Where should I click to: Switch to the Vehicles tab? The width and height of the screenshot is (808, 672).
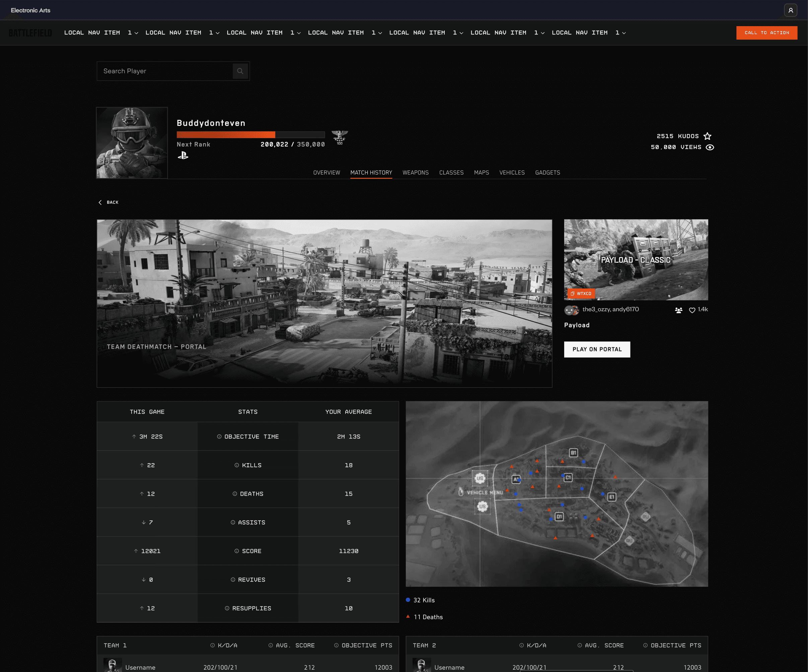coord(512,173)
